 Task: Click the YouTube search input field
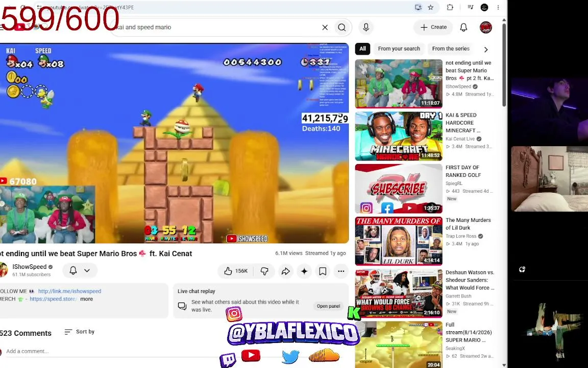click(217, 27)
